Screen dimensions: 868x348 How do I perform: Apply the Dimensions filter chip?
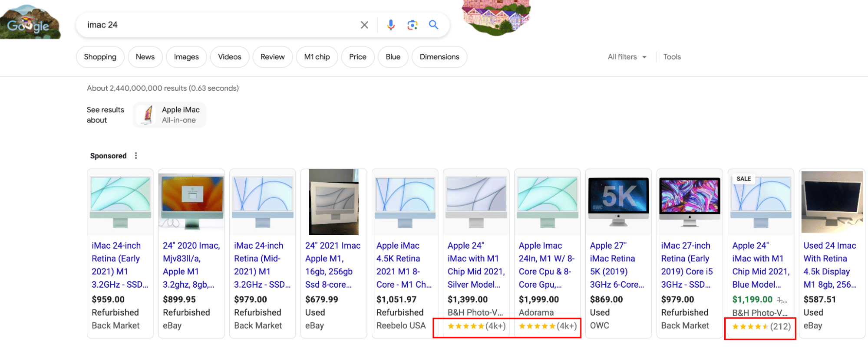coord(439,57)
